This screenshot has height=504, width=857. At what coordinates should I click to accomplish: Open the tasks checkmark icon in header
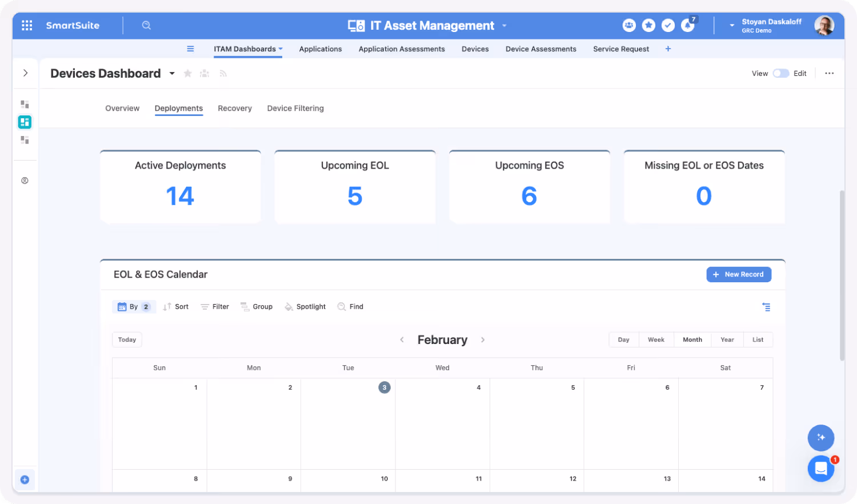pyautogui.click(x=668, y=25)
